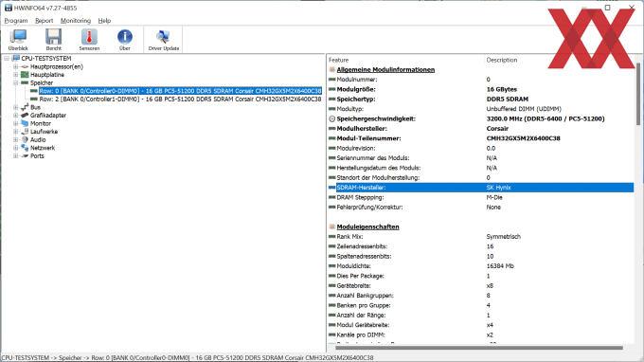Select the Ports tree item

click(37, 156)
